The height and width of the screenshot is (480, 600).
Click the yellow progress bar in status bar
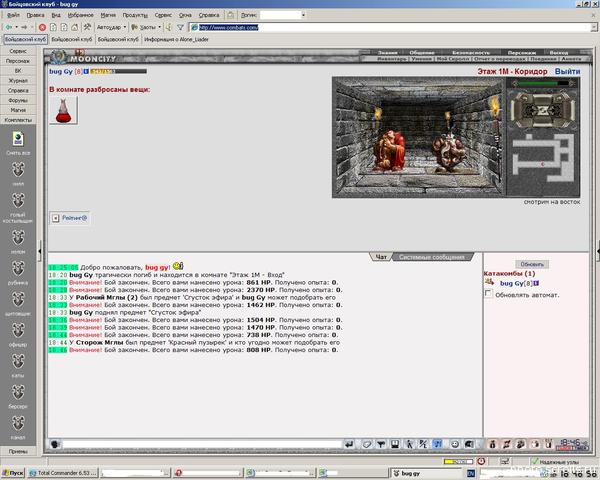(458, 462)
